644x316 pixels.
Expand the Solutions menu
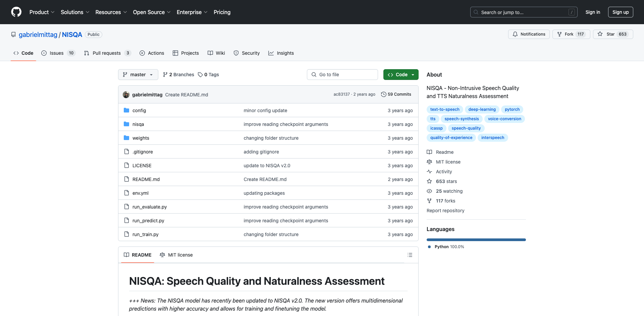75,12
